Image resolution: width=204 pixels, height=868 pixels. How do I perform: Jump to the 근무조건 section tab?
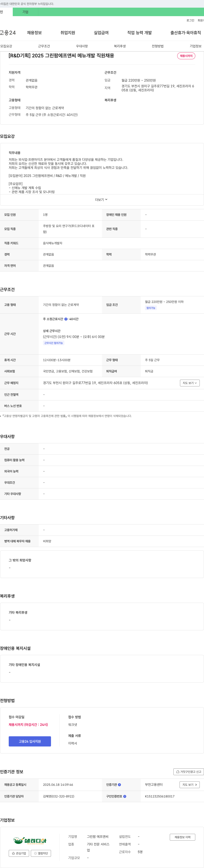coord(44,46)
